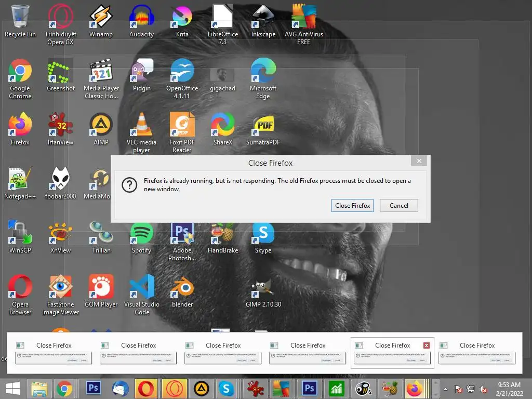Switch to IrfanView on the taskbar
The image size is (532, 399).
(256, 389)
